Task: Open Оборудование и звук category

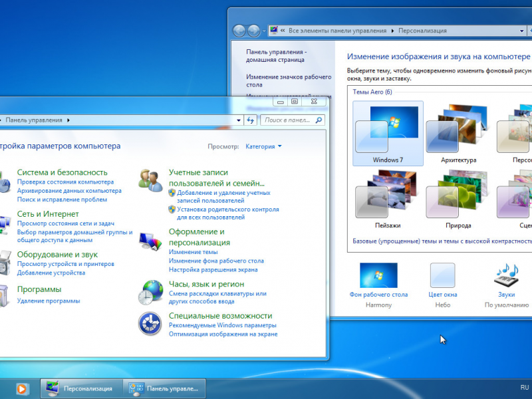Action: click(x=57, y=255)
